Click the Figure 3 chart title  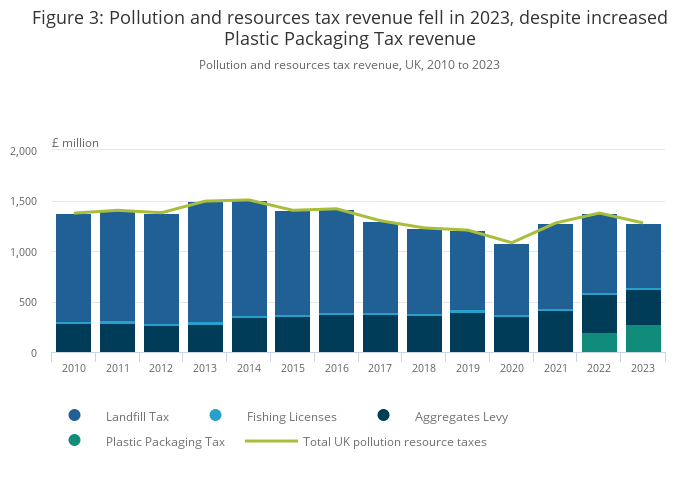(350, 29)
